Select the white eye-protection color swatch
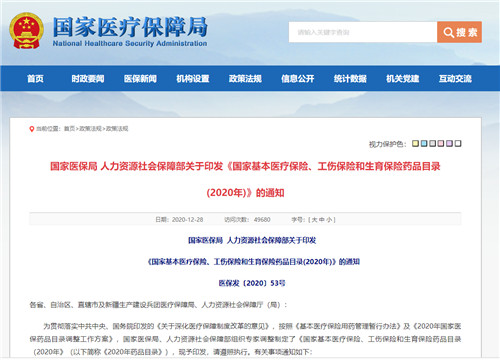Screen dimensions: 500x360 pos(458,143)
